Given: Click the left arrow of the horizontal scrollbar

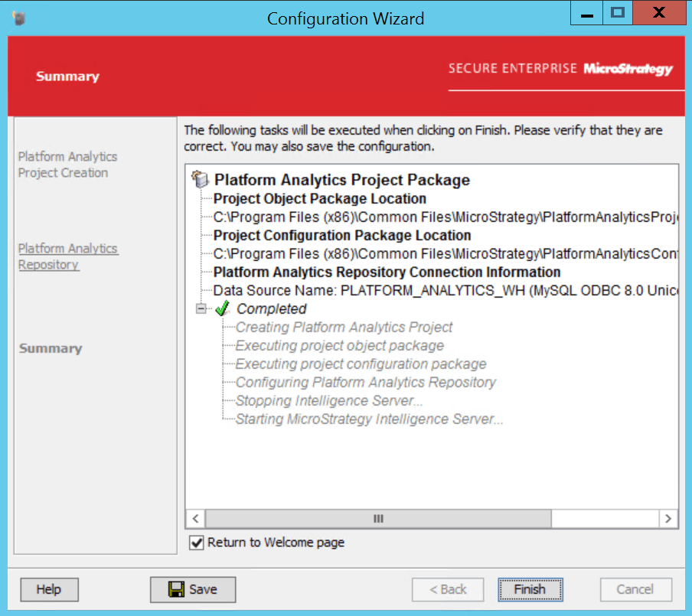Looking at the screenshot, I should 195,519.
